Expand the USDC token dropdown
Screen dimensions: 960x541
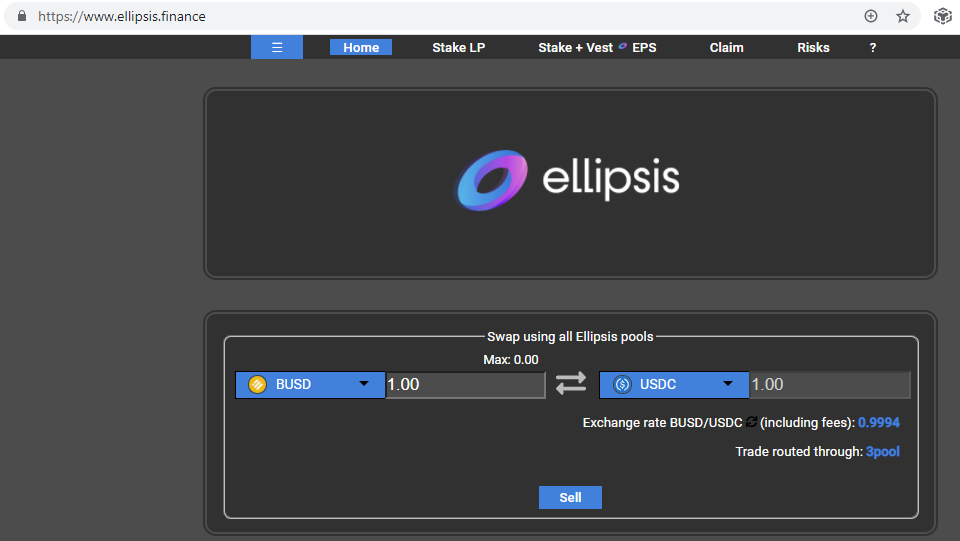(x=674, y=384)
